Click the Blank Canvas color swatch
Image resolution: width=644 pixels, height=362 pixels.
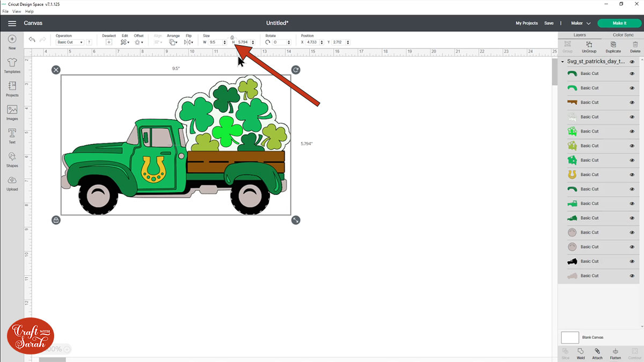(x=570, y=337)
